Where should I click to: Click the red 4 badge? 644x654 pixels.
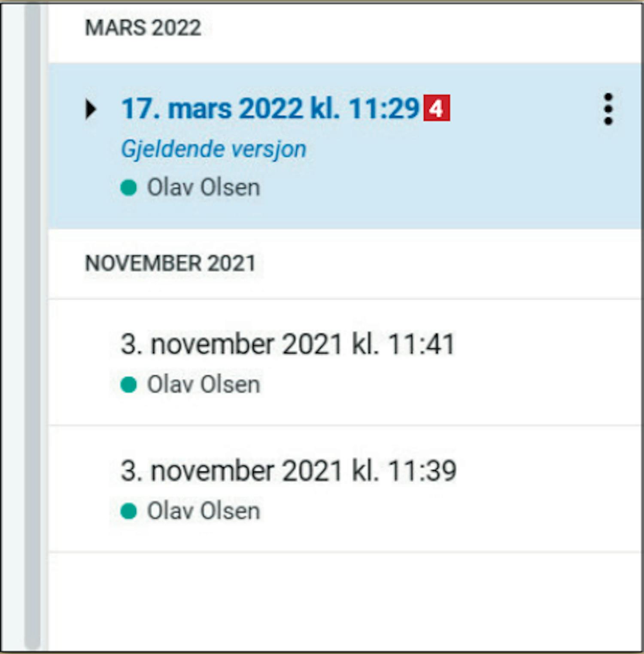[x=437, y=108]
